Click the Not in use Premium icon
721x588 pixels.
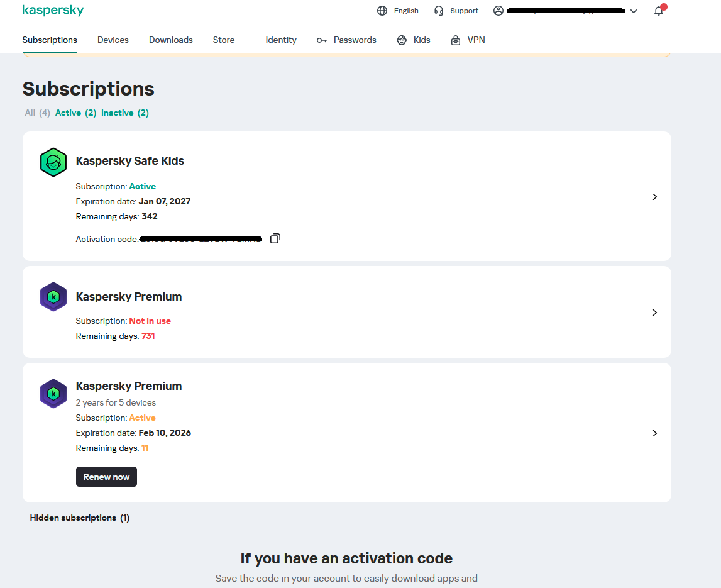pos(53,297)
